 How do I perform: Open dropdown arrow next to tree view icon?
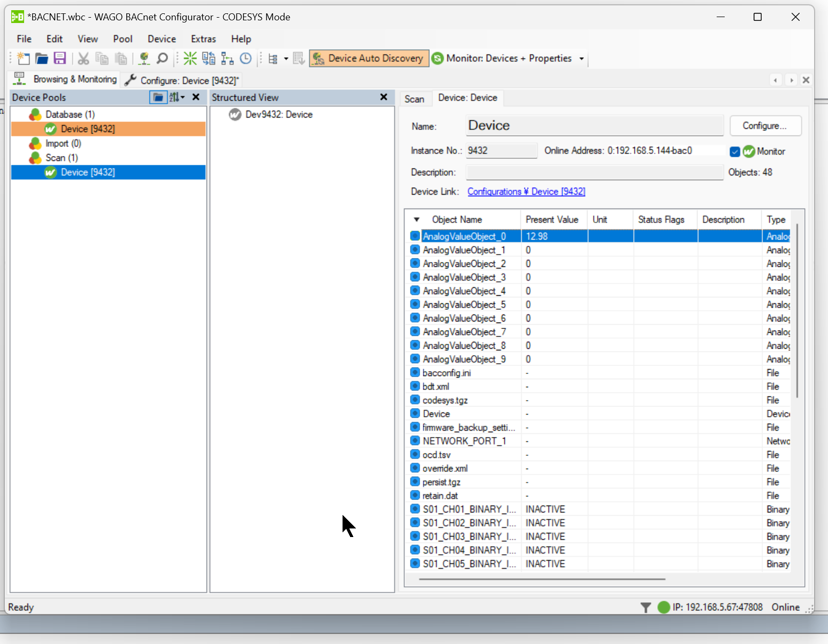tap(286, 59)
